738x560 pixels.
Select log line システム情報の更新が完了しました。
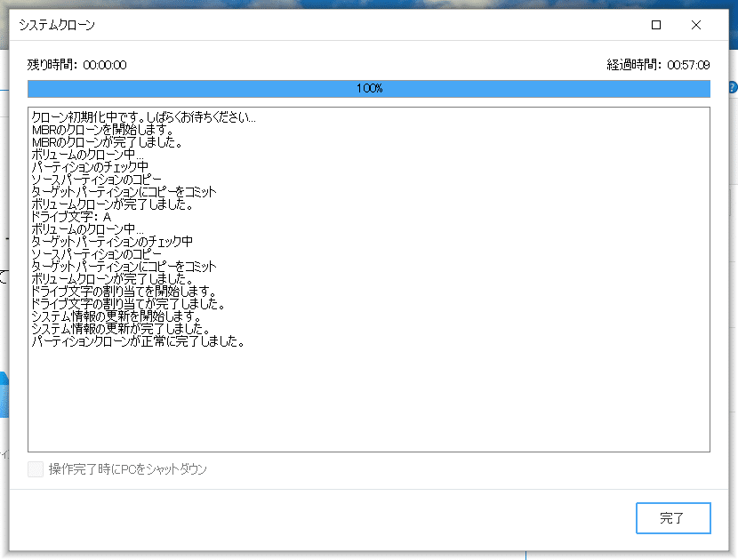[121, 329]
